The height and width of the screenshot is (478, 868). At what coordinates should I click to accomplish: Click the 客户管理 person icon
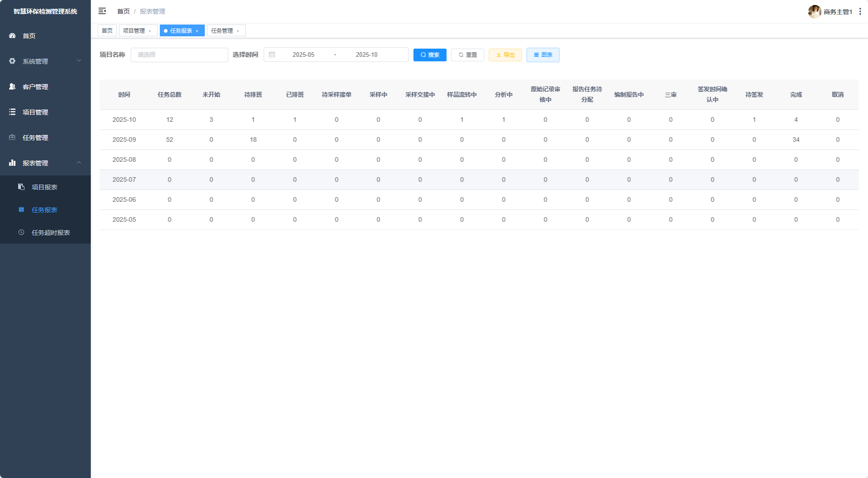point(12,86)
